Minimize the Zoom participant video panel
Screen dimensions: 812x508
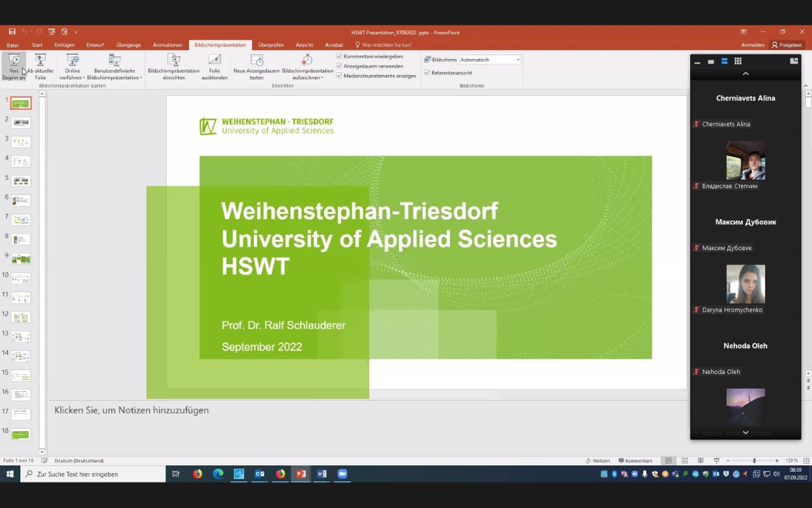point(698,62)
